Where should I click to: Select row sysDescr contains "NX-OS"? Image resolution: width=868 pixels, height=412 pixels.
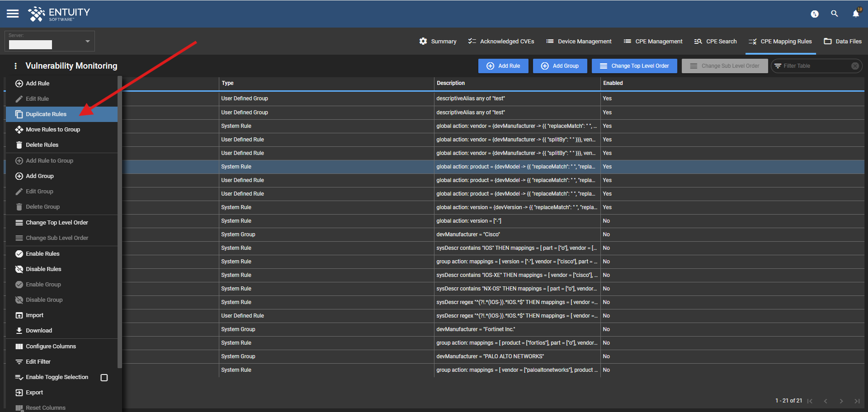coord(493,289)
